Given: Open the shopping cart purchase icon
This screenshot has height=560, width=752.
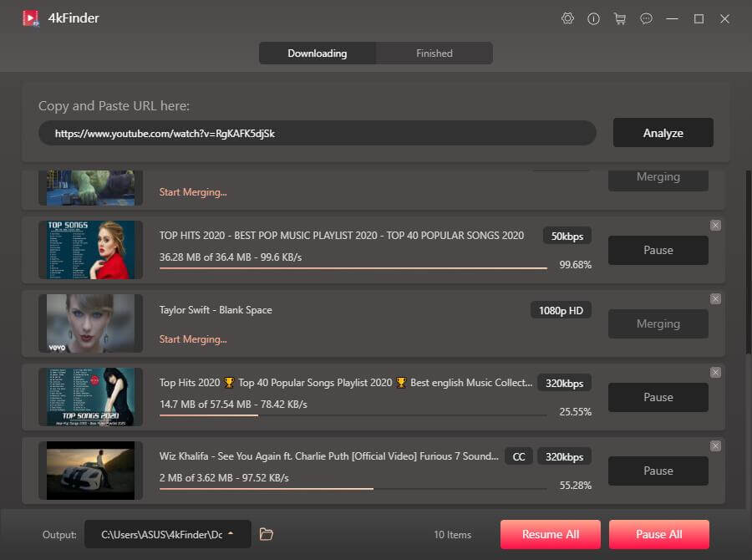Looking at the screenshot, I should point(620,18).
